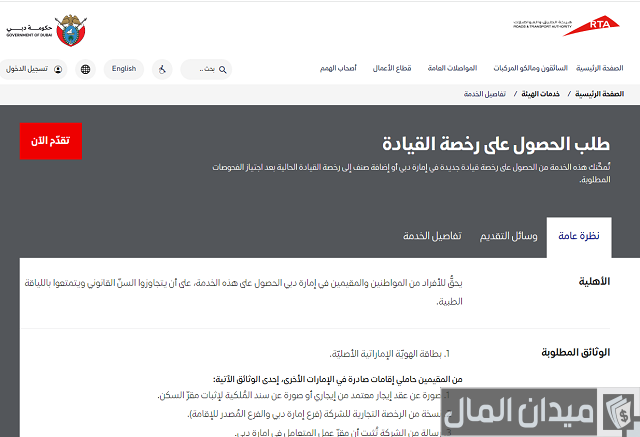
Task: Click the RTA logo
Action: 566,26
